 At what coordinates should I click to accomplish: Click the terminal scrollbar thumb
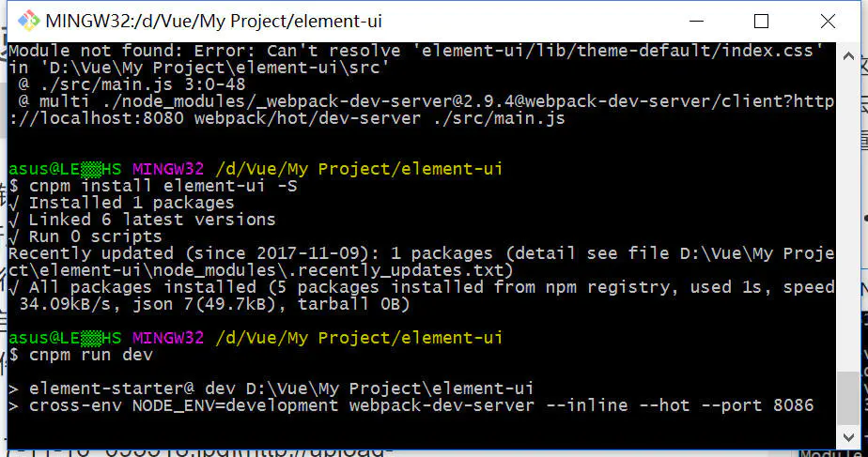tap(847, 400)
